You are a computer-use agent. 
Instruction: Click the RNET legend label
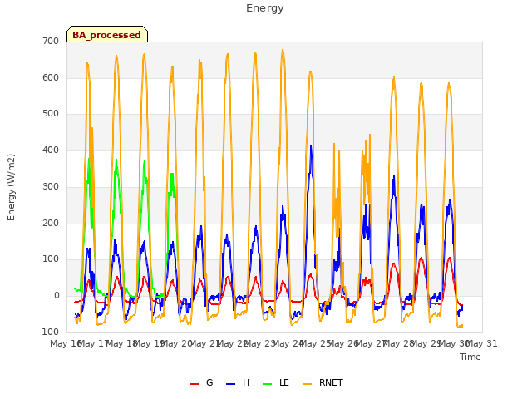click(331, 382)
